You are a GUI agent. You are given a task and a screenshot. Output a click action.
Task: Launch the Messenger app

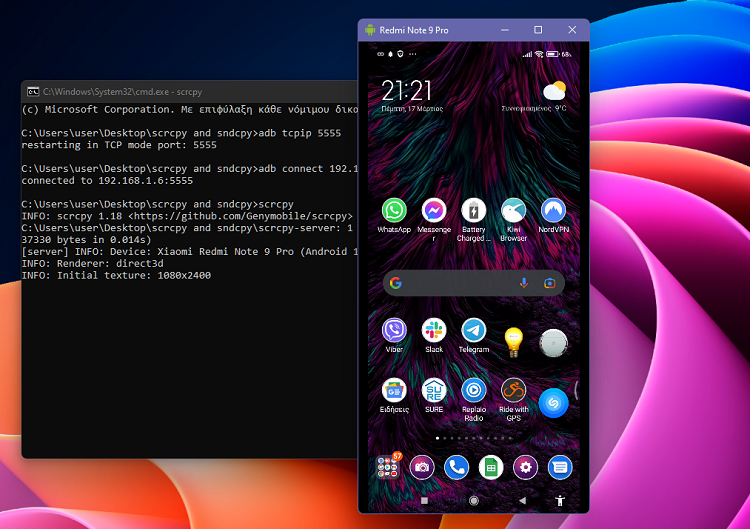(x=434, y=210)
